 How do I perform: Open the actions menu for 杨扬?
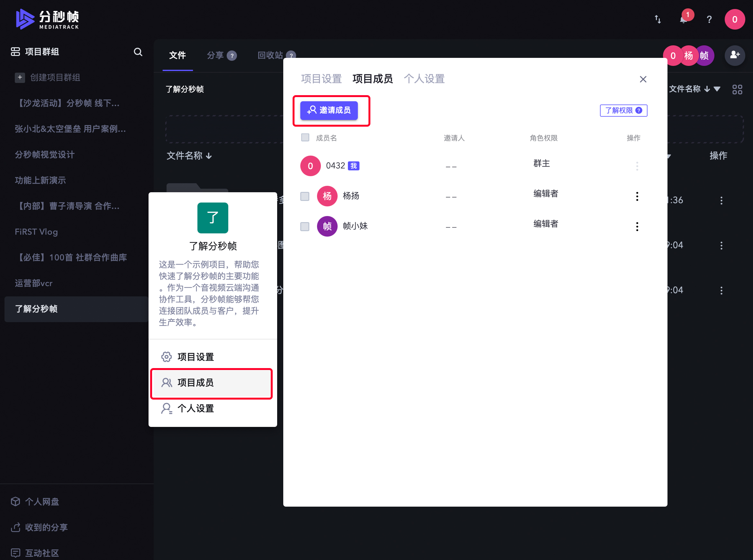(637, 196)
